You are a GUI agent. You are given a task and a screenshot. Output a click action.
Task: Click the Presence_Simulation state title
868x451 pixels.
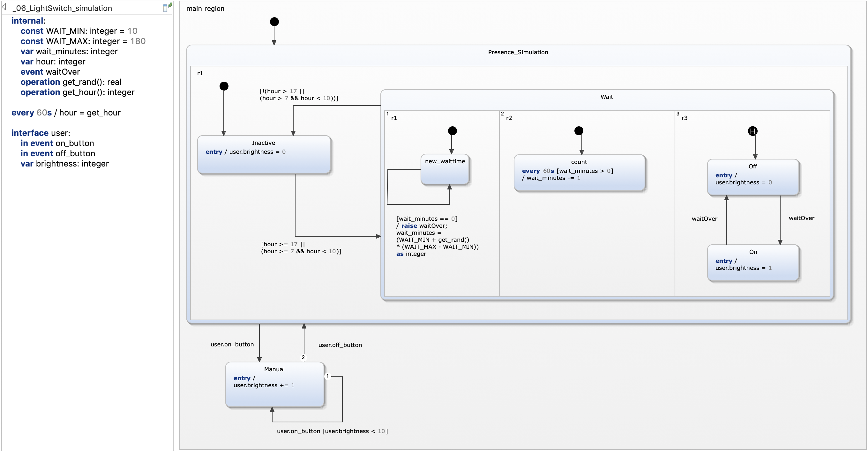518,52
